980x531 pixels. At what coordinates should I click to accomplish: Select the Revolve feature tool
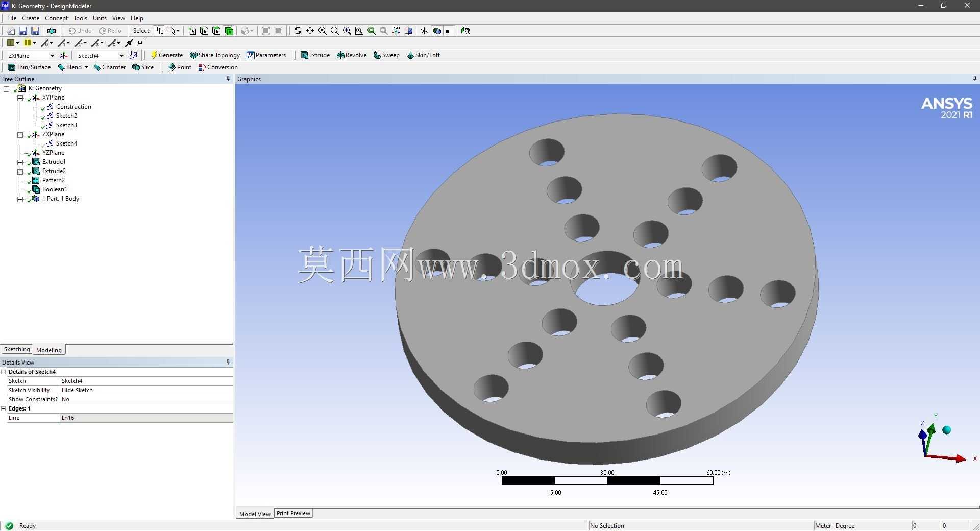coord(352,55)
